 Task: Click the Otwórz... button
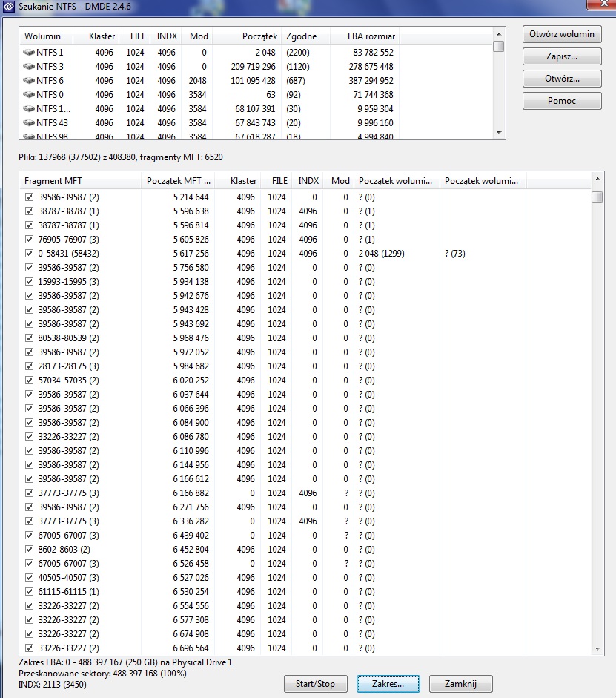(562, 79)
